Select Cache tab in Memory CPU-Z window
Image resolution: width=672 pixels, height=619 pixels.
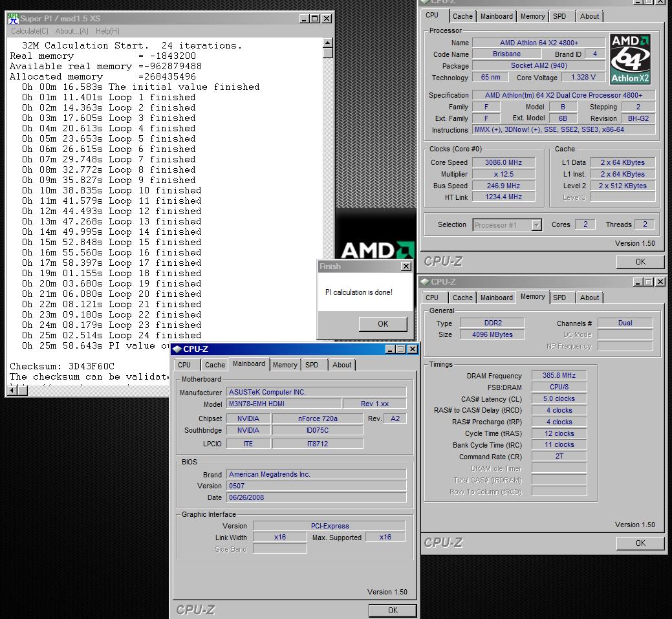462,298
